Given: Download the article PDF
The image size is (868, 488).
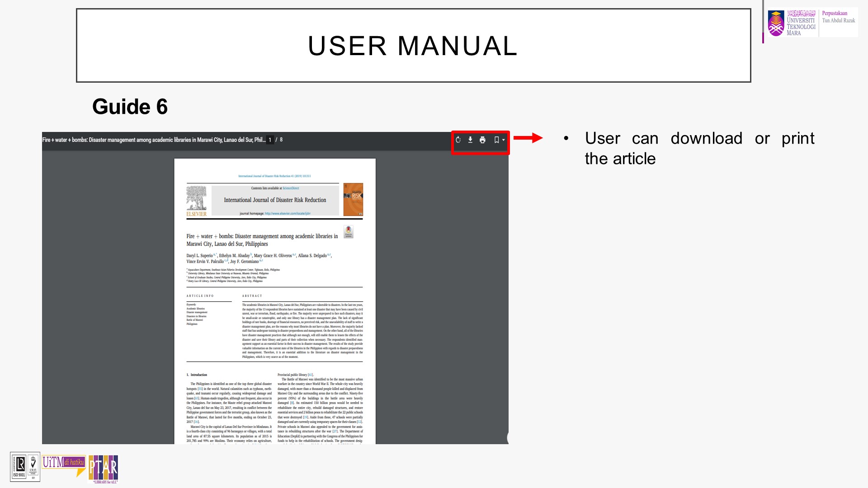Looking at the screenshot, I should point(470,140).
